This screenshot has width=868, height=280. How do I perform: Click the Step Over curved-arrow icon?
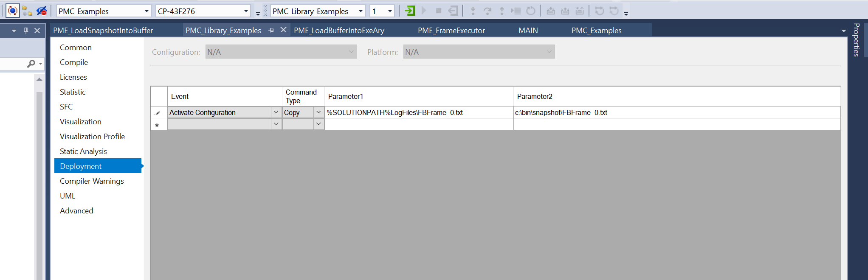[x=487, y=11]
